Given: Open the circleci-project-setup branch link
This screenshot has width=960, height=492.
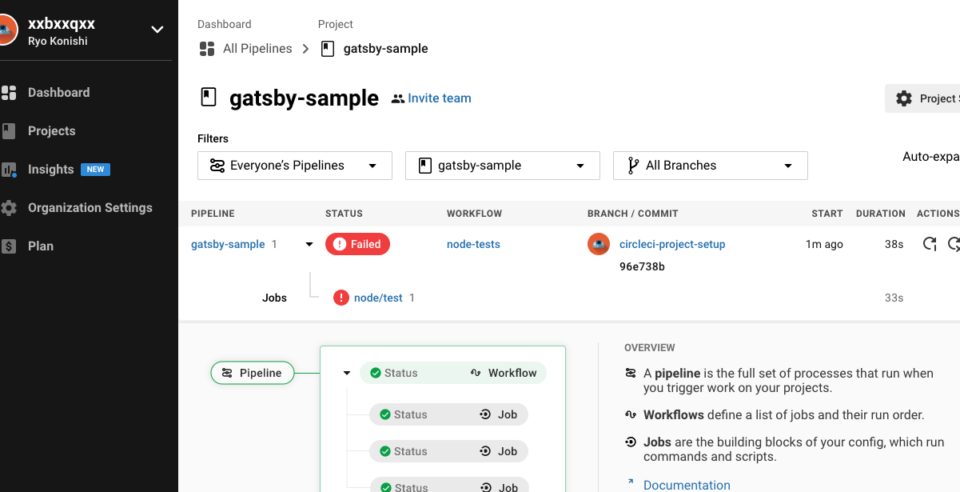Looking at the screenshot, I should coord(672,244).
